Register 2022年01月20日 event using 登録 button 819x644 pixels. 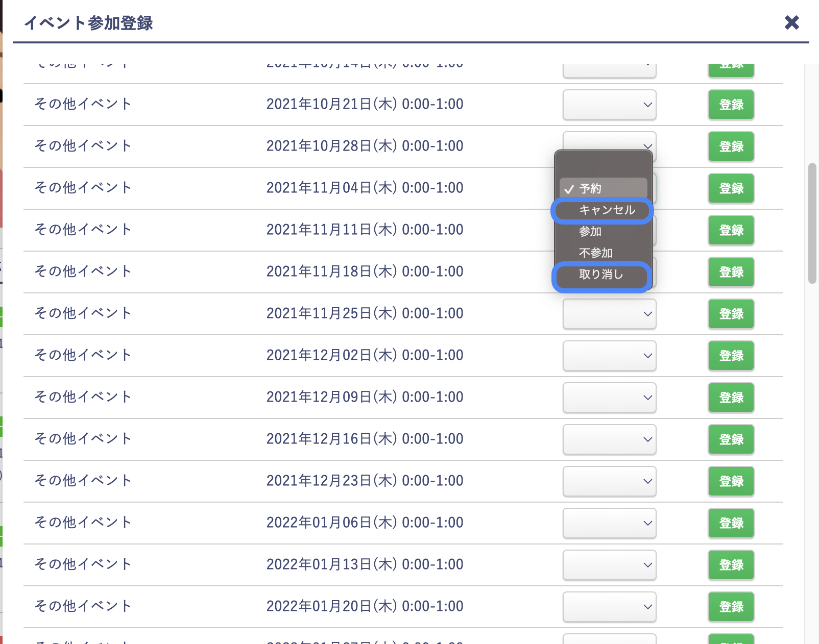tap(731, 607)
